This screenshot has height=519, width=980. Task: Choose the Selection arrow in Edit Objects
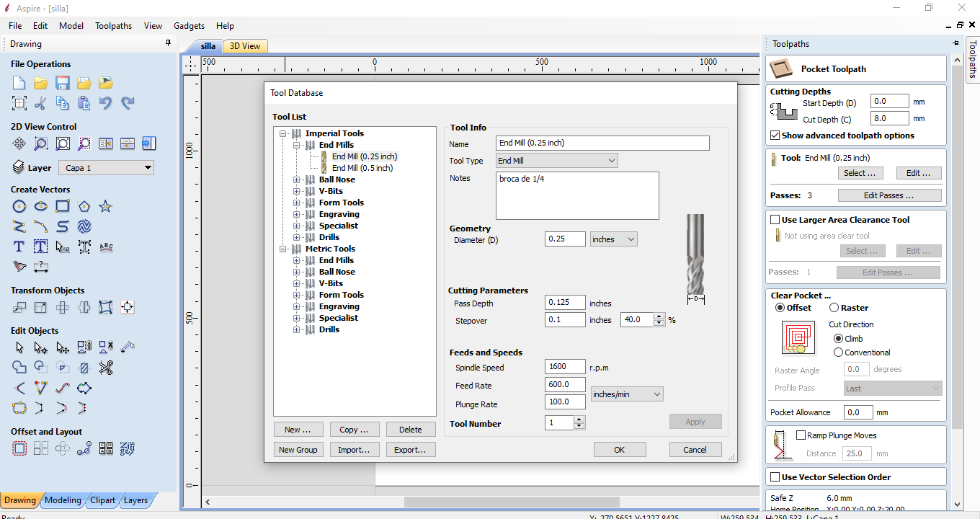[x=19, y=348]
